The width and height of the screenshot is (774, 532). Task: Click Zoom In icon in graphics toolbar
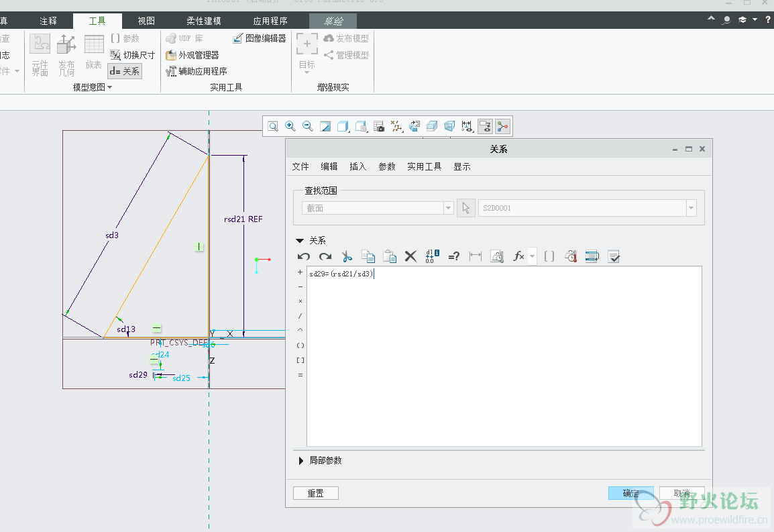click(x=290, y=126)
